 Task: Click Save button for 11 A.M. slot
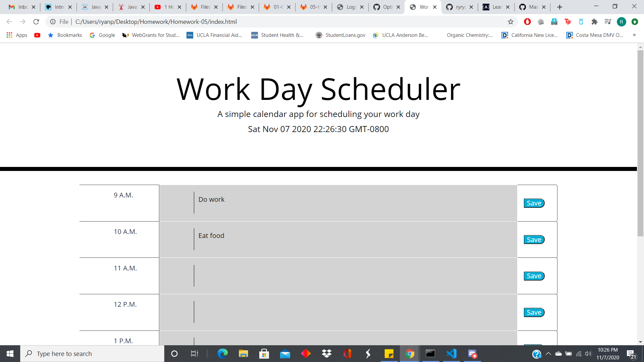(x=534, y=276)
